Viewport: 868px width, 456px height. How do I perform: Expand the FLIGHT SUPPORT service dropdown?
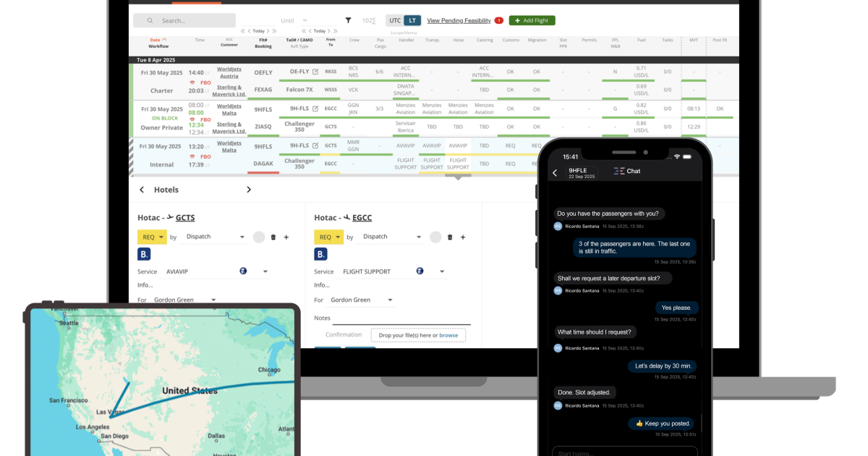[x=442, y=271]
